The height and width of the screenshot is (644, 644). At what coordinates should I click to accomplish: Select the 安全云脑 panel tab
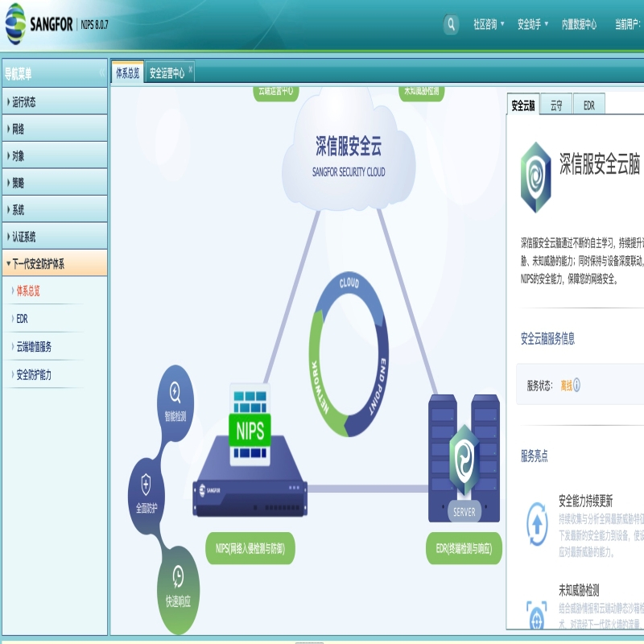(x=522, y=105)
